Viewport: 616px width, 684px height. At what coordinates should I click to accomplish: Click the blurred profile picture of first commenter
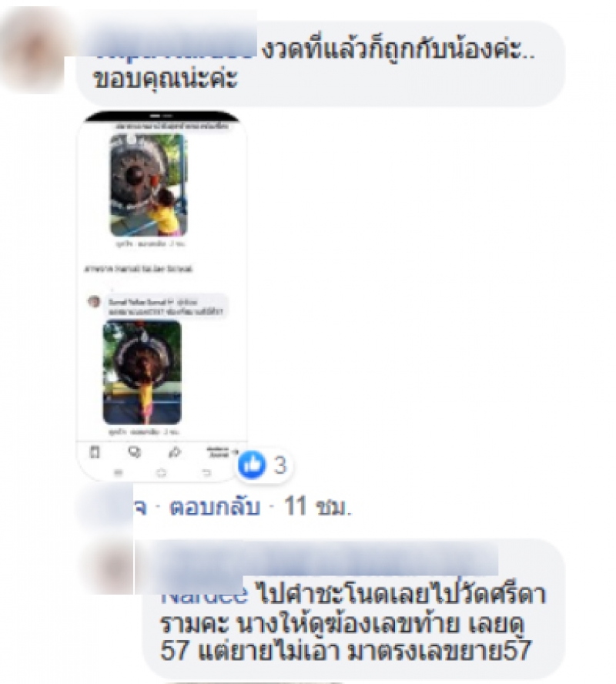tap(32, 52)
